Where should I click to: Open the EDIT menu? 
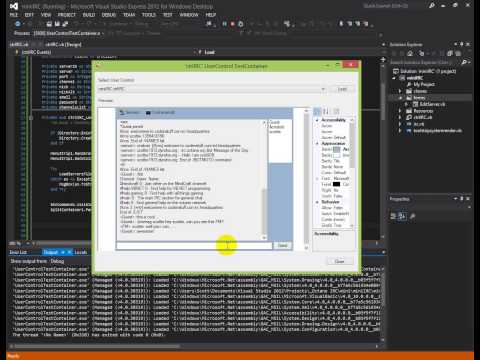click(x=29, y=15)
